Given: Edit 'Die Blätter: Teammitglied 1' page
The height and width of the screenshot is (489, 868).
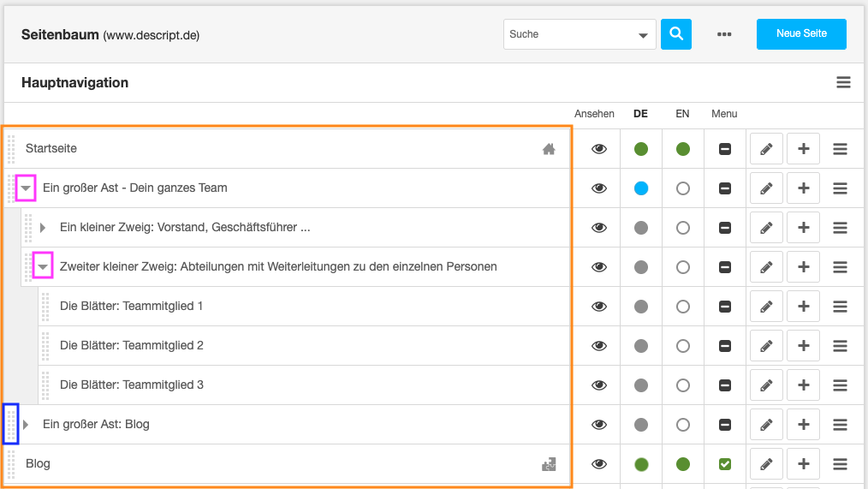Looking at the screenshot, I should [766, 307].
